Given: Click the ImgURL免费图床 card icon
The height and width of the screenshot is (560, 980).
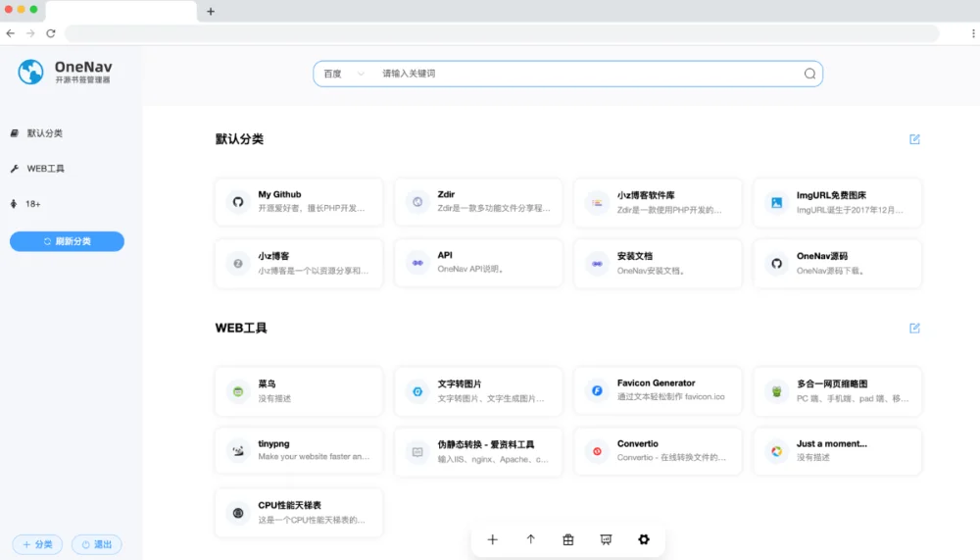Looking at the screenshot, I should pyautogui.click(x=776, y=202).
